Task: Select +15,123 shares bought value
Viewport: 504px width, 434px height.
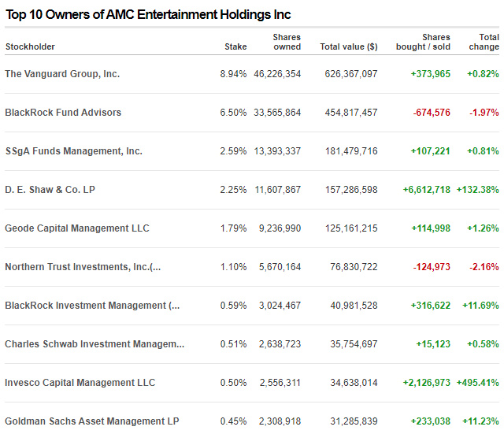Action: (x=433, y=344)
